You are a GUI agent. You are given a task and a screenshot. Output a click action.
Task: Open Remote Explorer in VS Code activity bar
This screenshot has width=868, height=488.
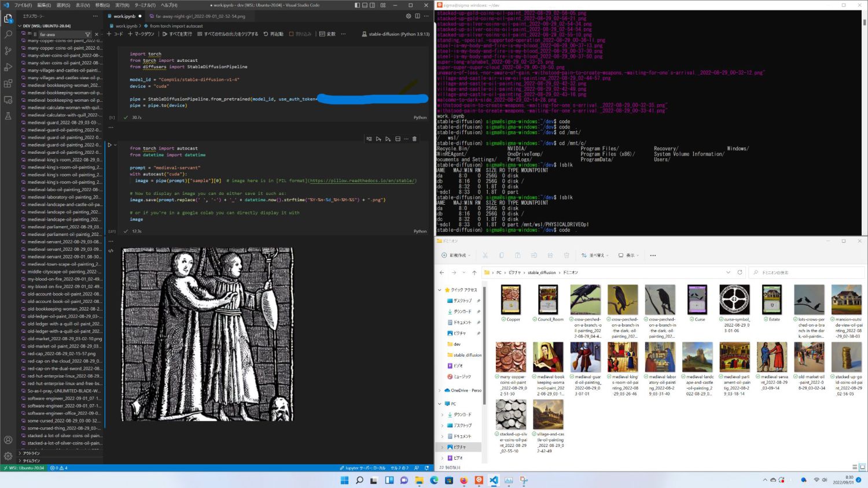point(8,99)
